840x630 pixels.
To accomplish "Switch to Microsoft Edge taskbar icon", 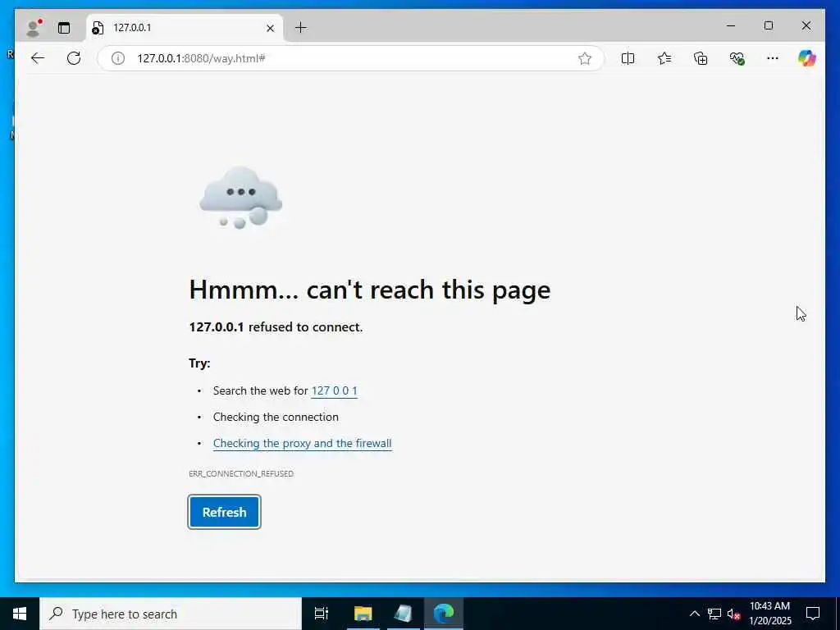I will [444, 614].
